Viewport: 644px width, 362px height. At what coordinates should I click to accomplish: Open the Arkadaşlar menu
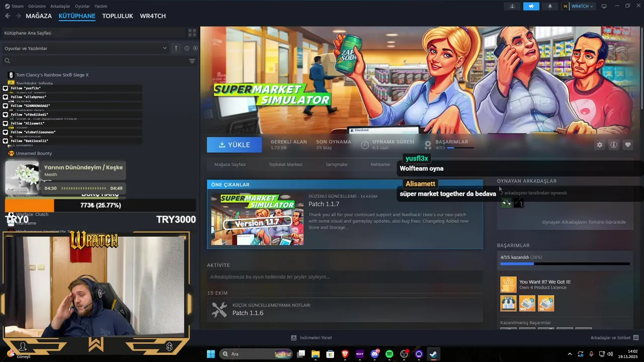(60, 6)
